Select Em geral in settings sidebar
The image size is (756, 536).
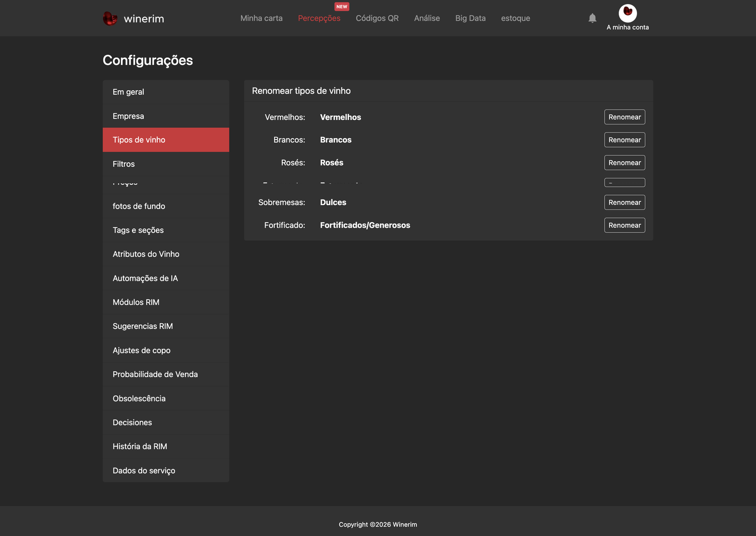pyautogui.click(x=166, y=92)
